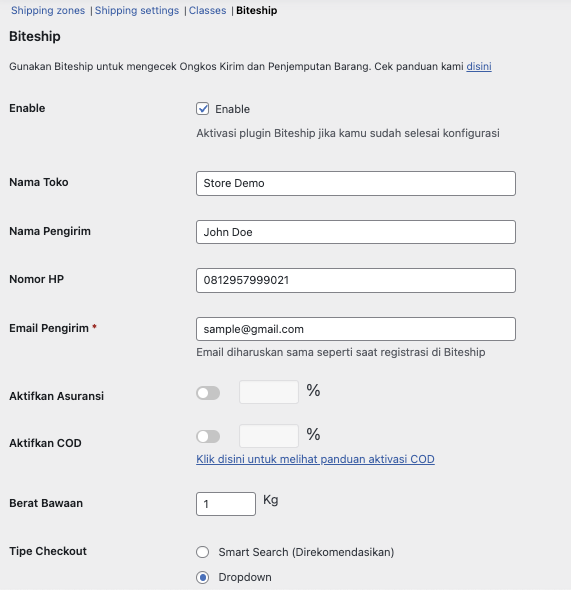Click the Enable checkbox label text

[232, 109]
